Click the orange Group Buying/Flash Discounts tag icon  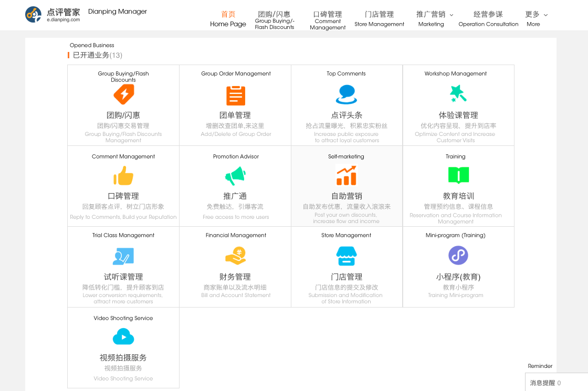pos(123,95)
